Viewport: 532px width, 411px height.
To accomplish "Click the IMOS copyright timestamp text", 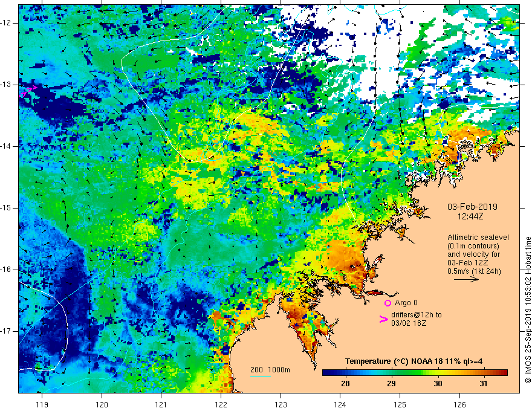I will point(528,310).
